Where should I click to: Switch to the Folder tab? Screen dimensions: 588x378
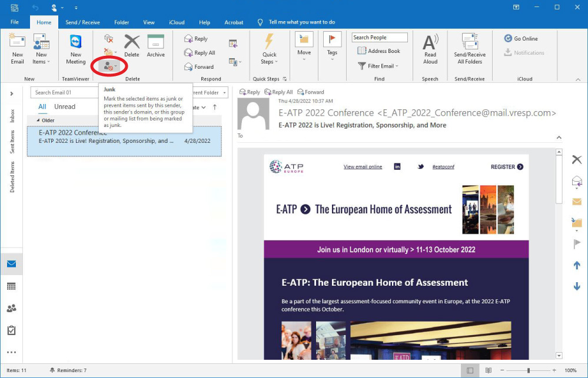121,22
